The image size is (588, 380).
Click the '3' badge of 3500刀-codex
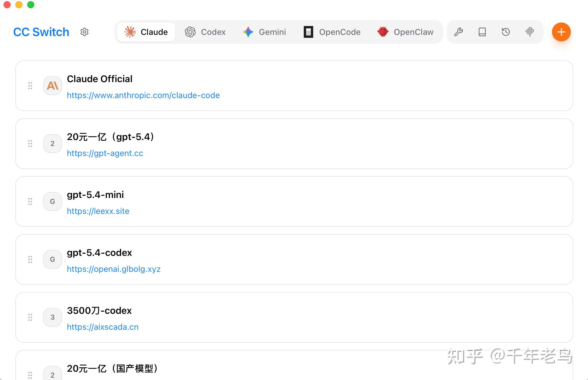[x=53, y=317]
